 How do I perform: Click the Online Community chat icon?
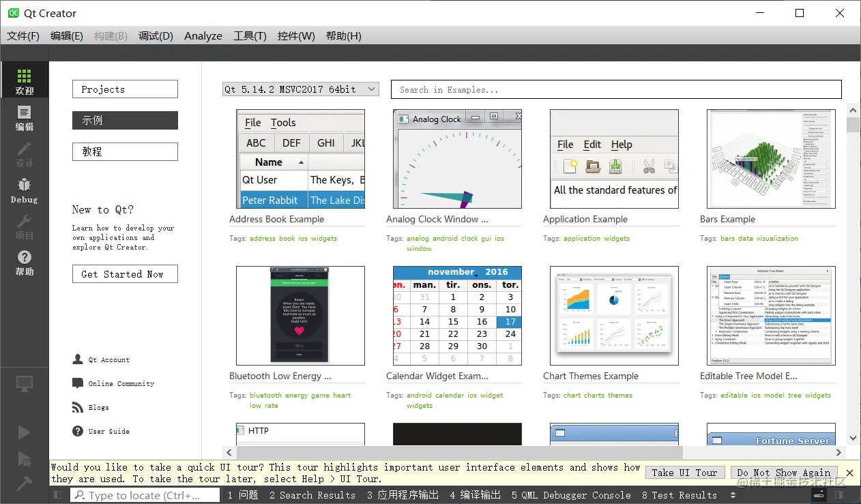click(x=78, y=383)
